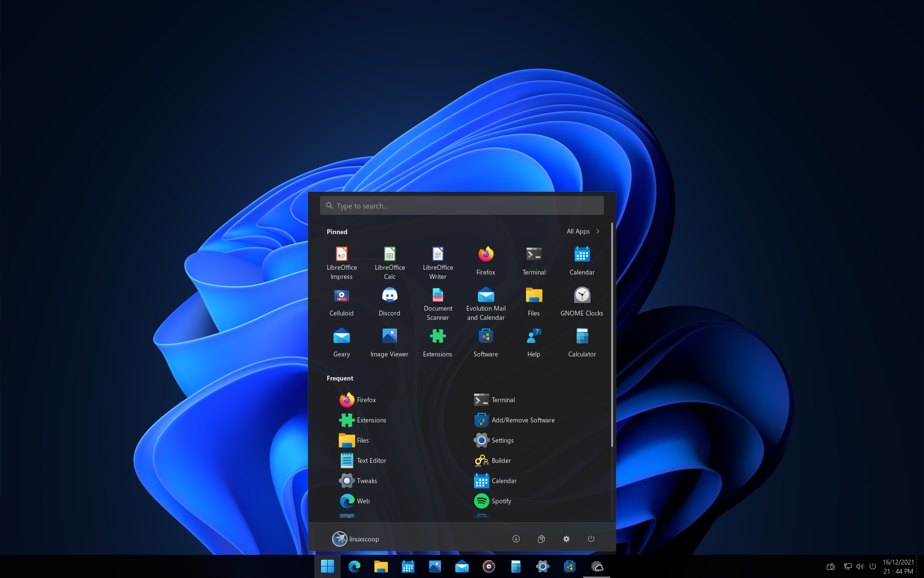Open Software store from the taskbar
The height and width of the screenshot is (578, 924).
tap(570, 566)
